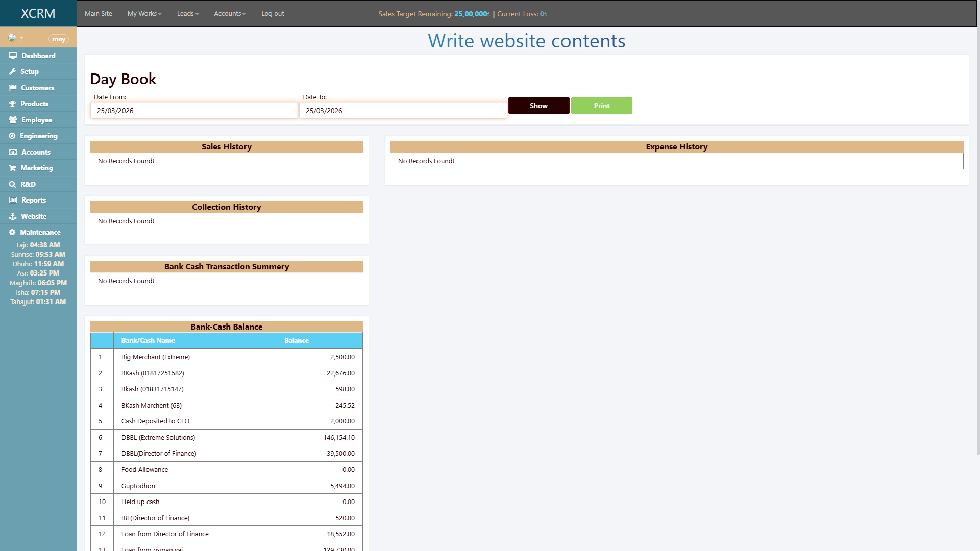Open R&D via the magnifier icon
980x551 pixels.
coord(13,184)
